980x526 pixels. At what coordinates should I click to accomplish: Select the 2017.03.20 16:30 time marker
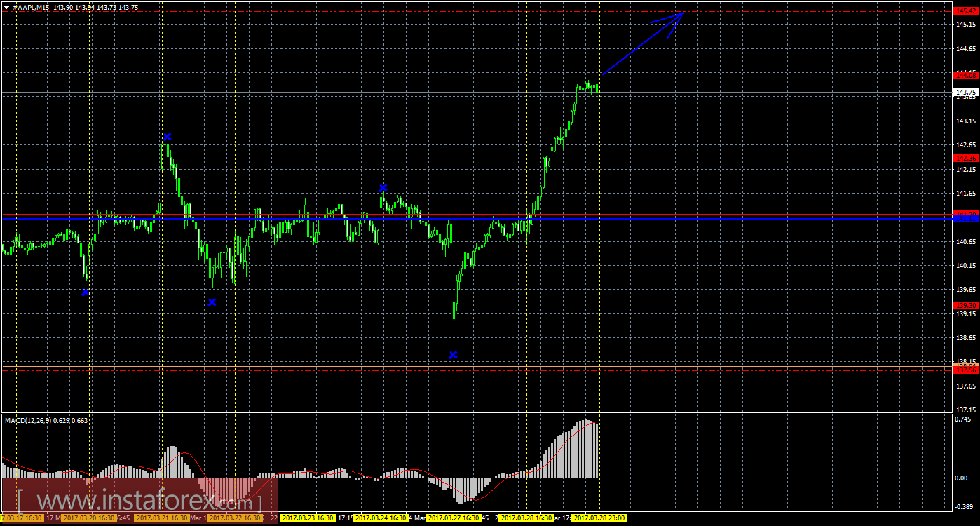tap(89, 518)
